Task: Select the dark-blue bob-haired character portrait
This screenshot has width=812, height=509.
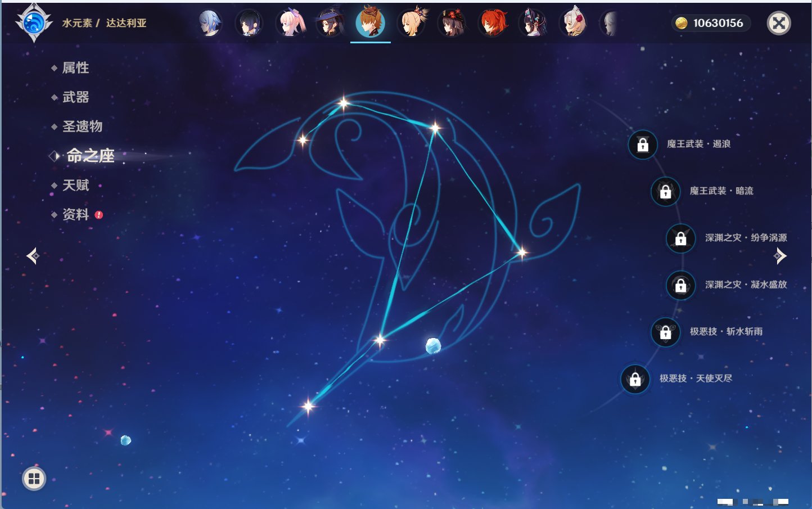Action: [x=249, y=24]
